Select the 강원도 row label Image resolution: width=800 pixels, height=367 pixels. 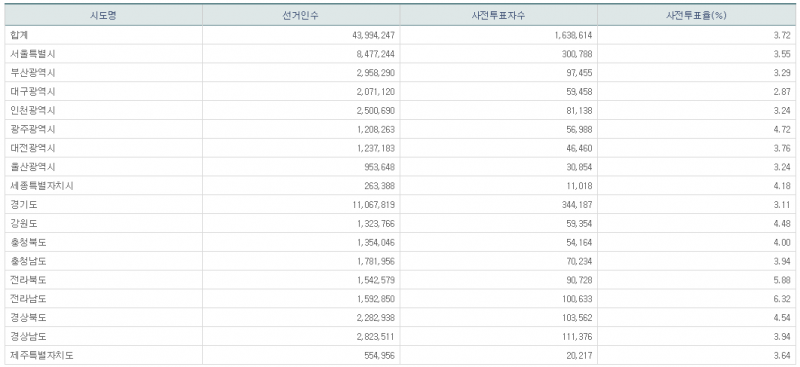[x=23, y=224]
